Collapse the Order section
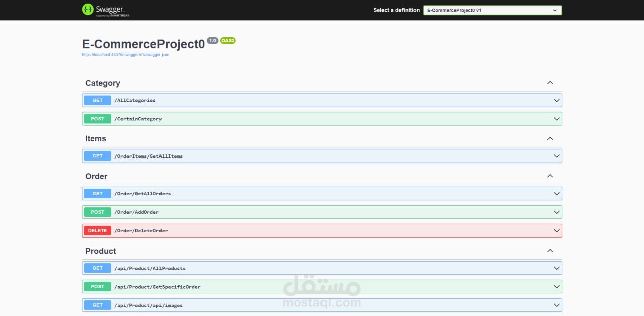 [550, 176]
